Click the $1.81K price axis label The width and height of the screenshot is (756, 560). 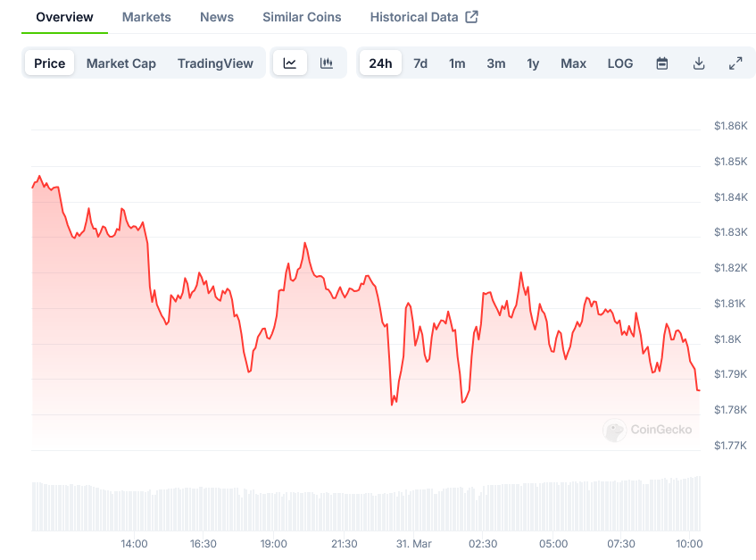coord(729,304)
